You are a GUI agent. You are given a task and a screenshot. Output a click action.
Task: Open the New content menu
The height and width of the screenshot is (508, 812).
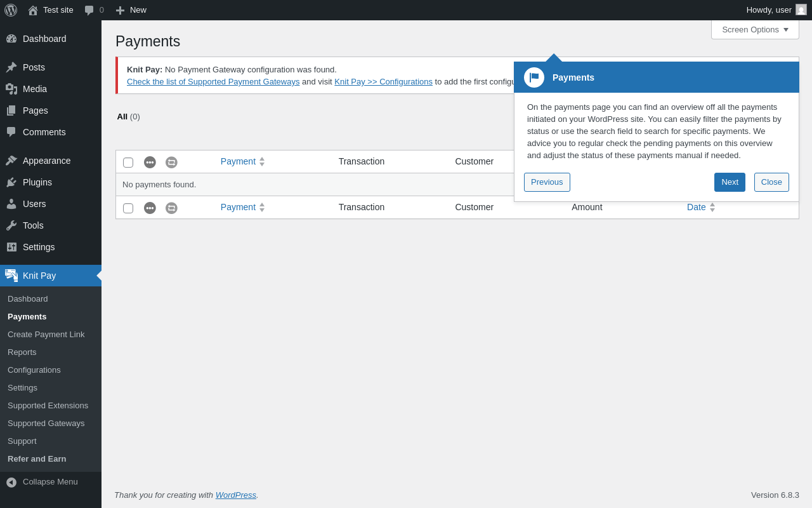pyautogui.click(x=131, y=10)
